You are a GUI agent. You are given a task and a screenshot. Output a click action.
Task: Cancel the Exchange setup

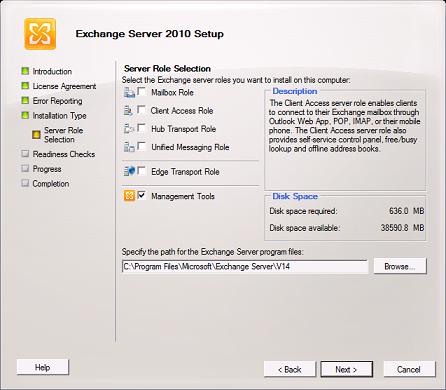pyautogui.click(x=409, y=369)
